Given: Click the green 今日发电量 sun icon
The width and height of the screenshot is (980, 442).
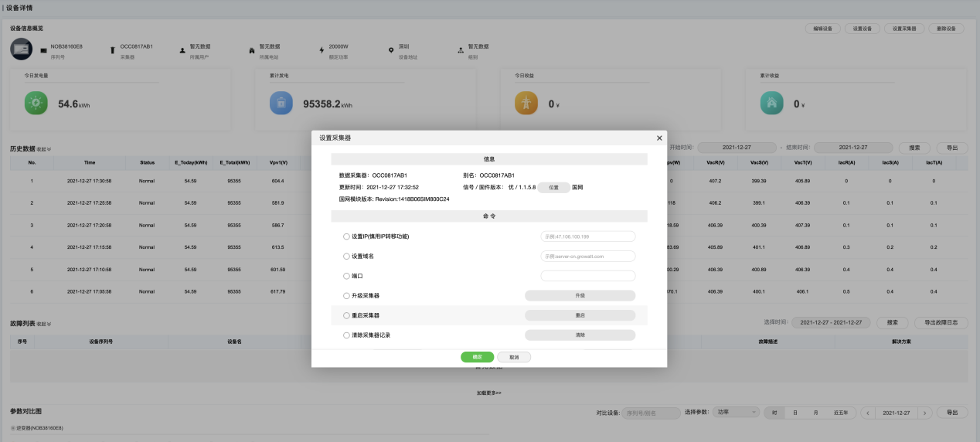Looking at the screenshot, I should tap(36, 103).
